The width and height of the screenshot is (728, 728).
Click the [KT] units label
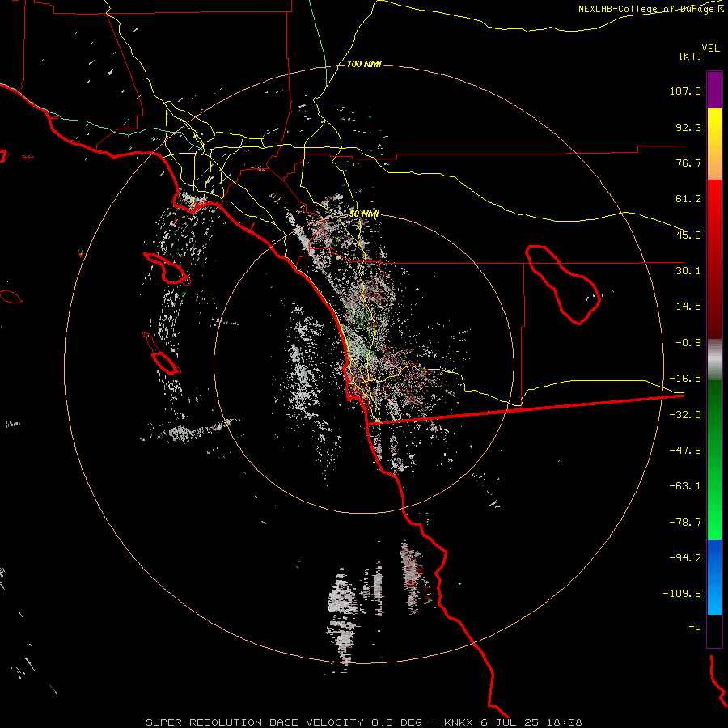pyautogui.click(x=691, y=56)
